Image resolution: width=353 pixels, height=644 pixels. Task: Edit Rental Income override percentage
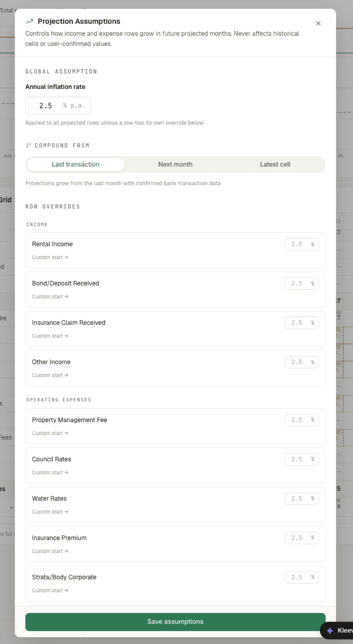tap(302, 244)
